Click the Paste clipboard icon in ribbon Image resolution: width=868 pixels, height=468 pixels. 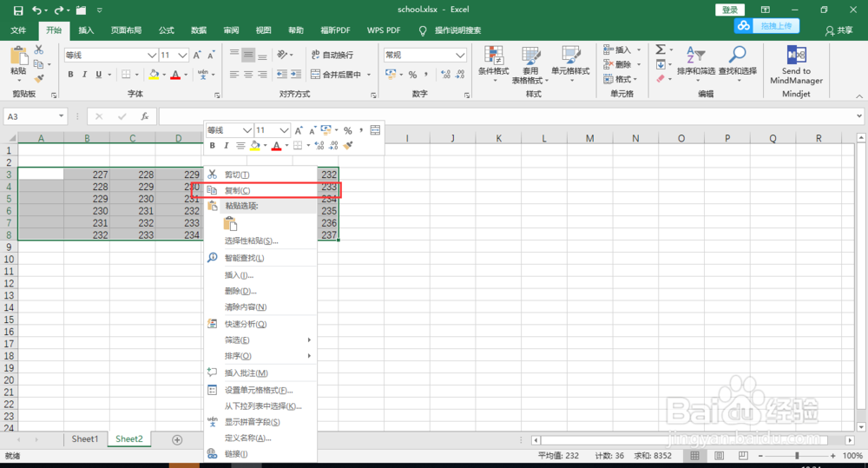click(18, 56)
